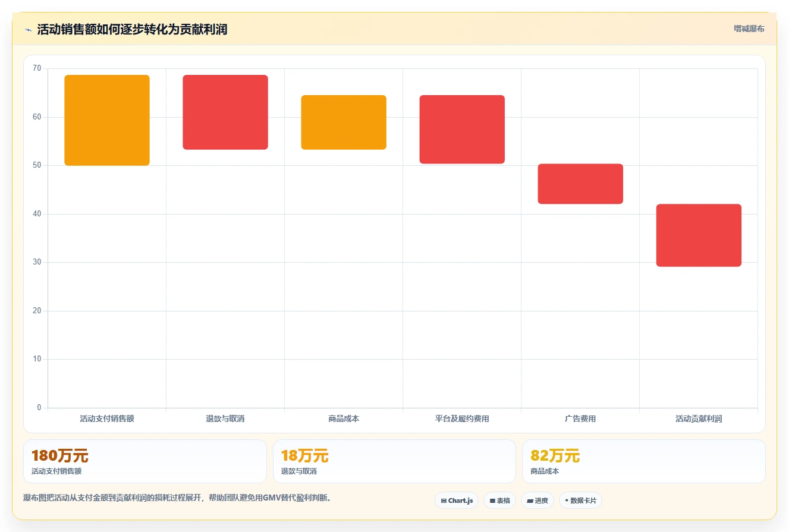Click x-axis label 活动贡献利润
Screen dimensions: 789x532
[x=699, y=418]
